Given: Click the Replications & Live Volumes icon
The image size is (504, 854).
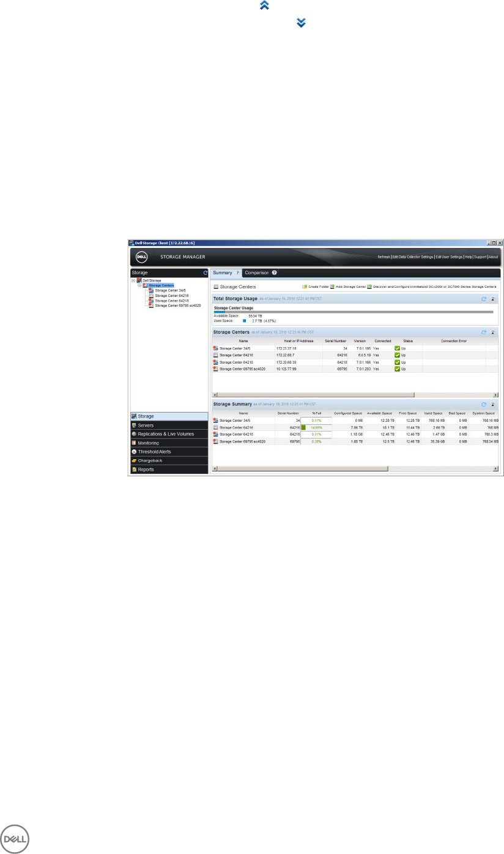Looking at the screenshot, I should [x=134, y=434].
